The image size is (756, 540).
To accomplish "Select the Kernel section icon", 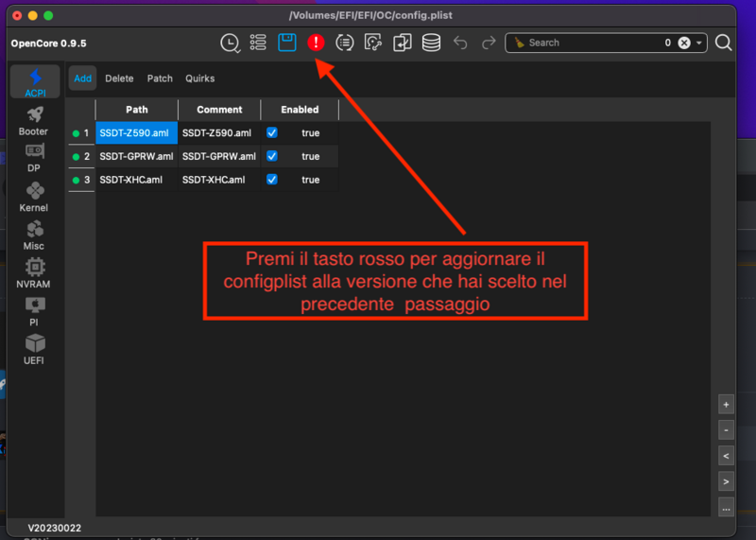I will point(34,197).
